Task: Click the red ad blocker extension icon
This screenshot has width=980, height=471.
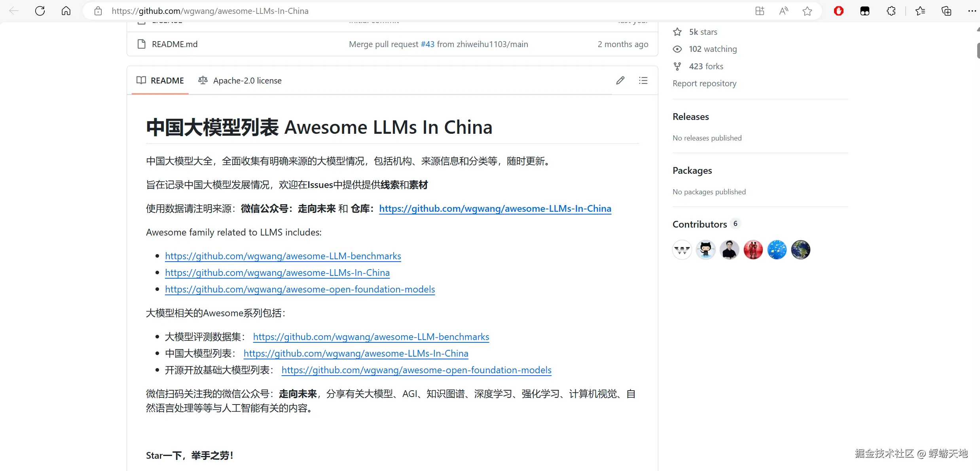Action: (x=838, y=11)
